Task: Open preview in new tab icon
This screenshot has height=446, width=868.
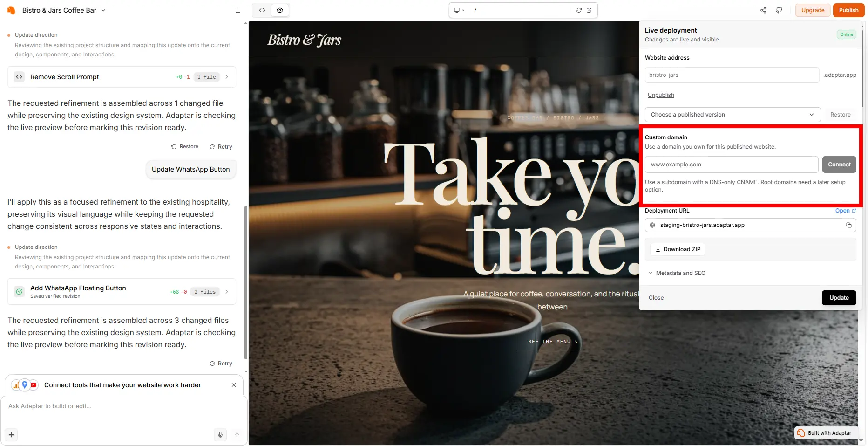Action: pyautogui.click(x=589, y=10)
